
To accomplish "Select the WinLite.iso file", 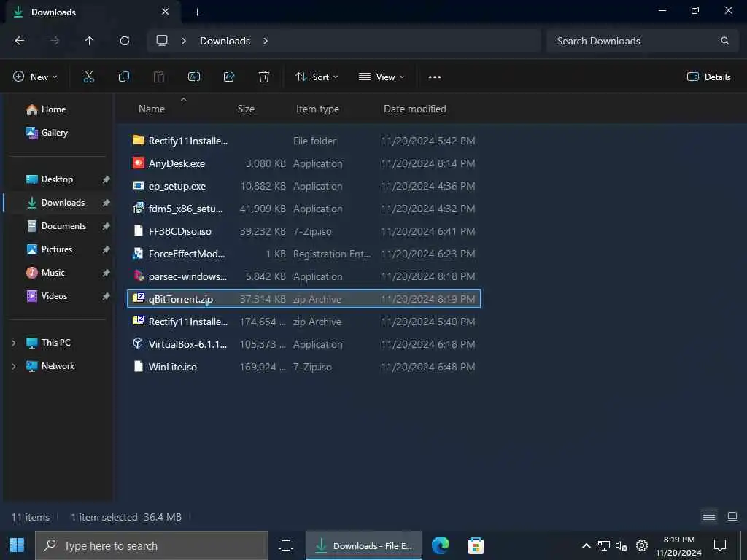I will click(304, 367).
